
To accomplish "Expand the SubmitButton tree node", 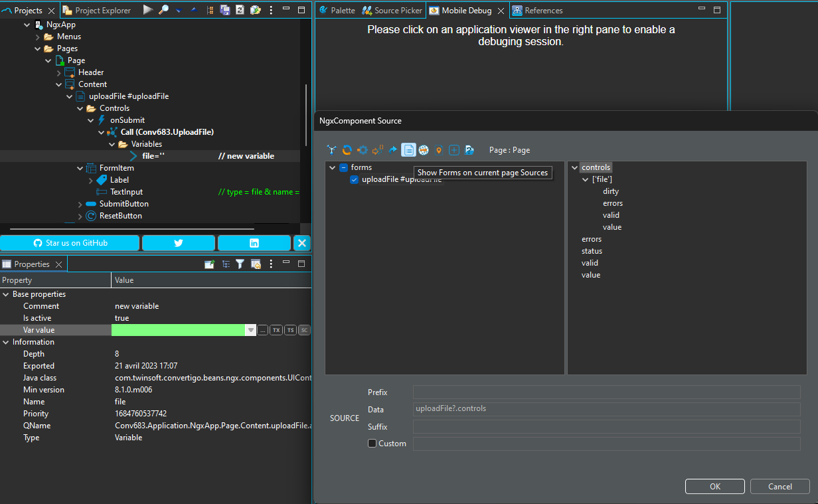I will (x=80, y=204).
